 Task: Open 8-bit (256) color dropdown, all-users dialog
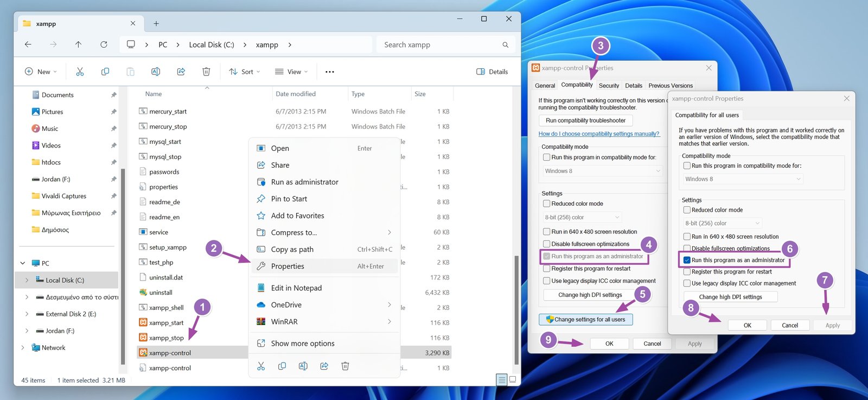[x=722, y=223]
